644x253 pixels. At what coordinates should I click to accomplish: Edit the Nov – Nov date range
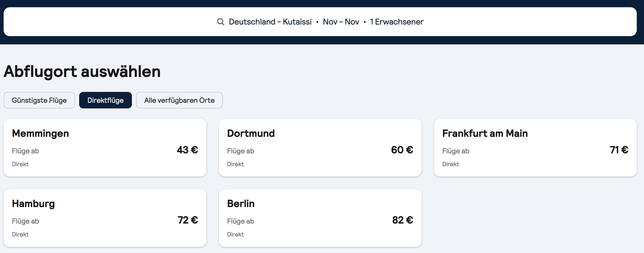[341, 22]
